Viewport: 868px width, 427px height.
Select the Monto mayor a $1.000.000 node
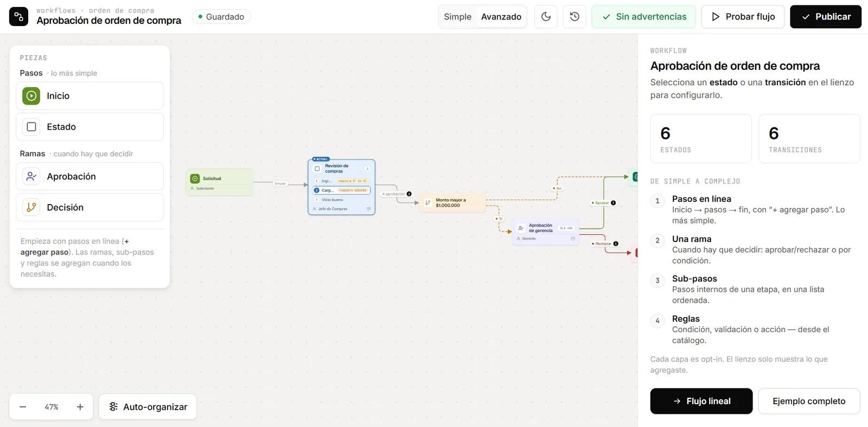(x=452, y=203)
